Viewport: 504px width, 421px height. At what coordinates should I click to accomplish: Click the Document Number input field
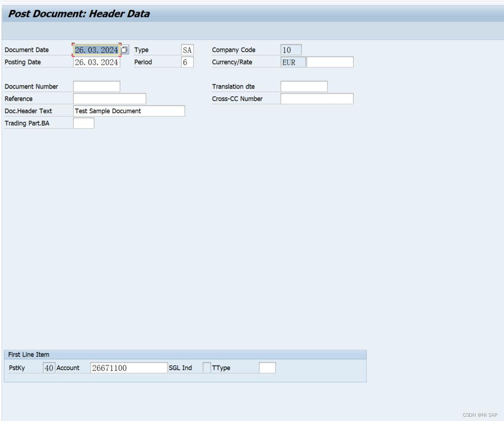[96, 86]
